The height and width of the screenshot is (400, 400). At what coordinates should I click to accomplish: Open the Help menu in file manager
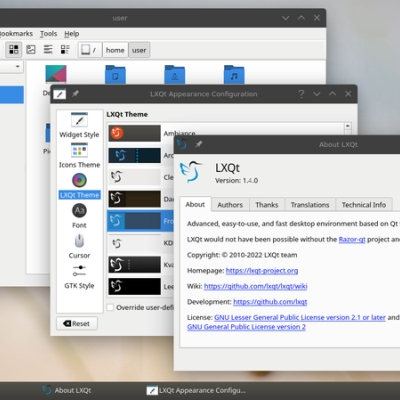tap(72, 34)
